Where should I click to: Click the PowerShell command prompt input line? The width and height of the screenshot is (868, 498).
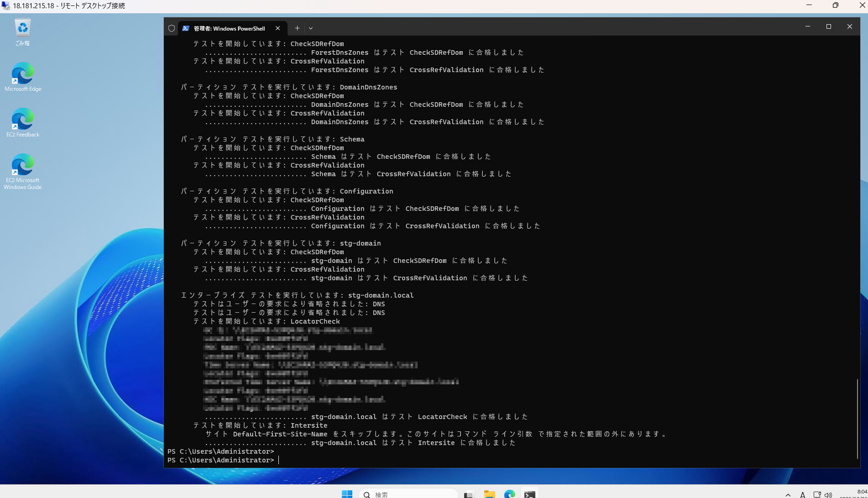tap(278, 460)
